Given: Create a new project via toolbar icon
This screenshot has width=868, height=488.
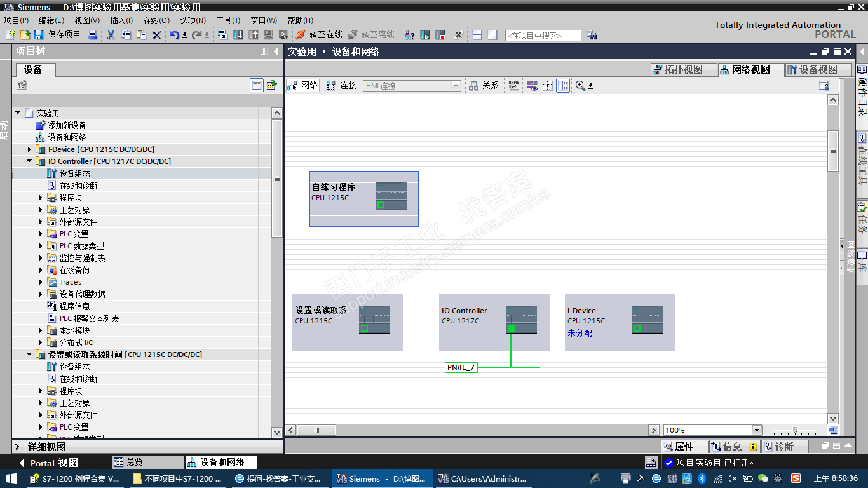Looking at the screenshot, I should 11,35.
